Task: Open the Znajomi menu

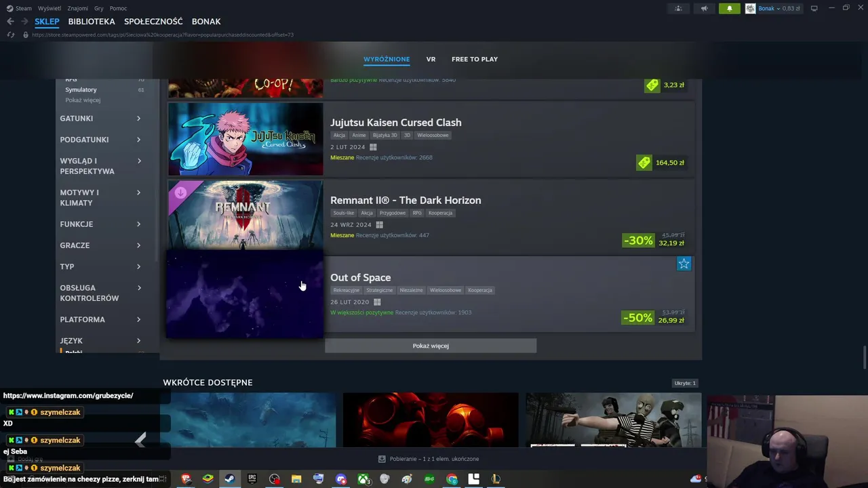Action: [x=78, y=8]
